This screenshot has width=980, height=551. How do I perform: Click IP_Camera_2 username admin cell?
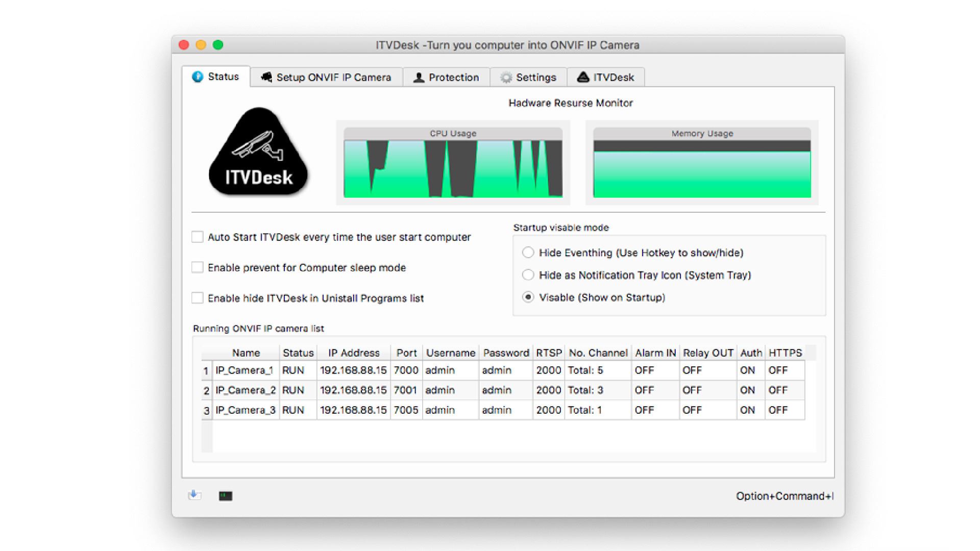[x=451, y=390]
